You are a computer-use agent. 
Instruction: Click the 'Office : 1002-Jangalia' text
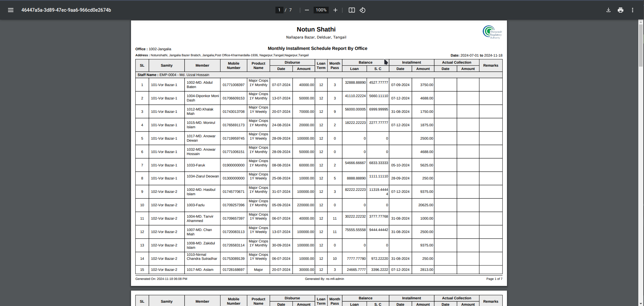coord(153,49)
